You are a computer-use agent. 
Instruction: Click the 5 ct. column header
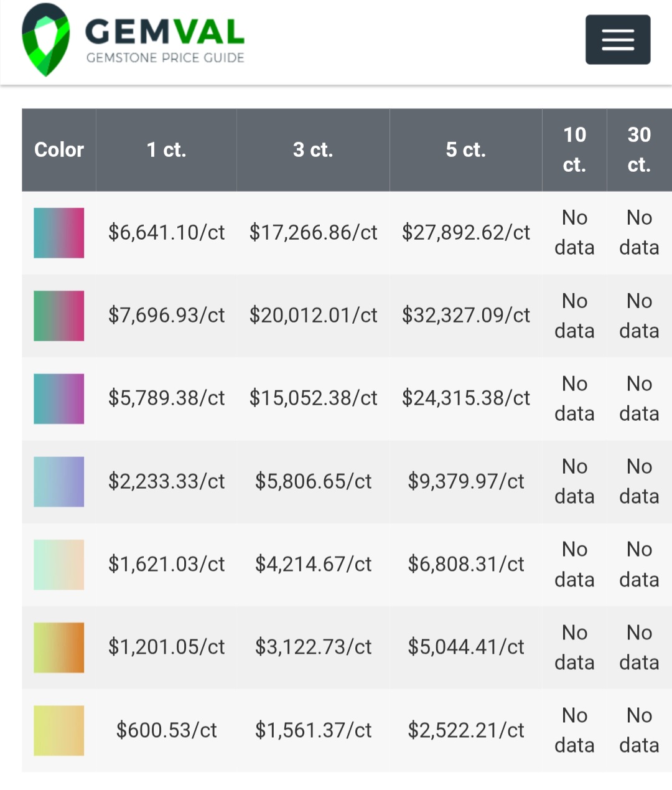pyautogui.click(x=465, y=150)
